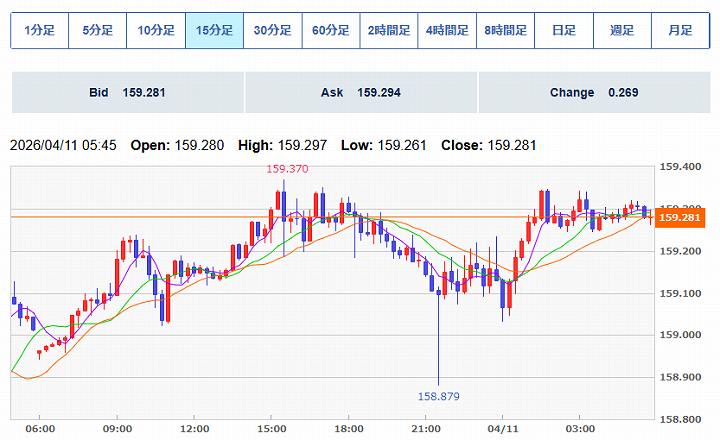Click the Bid 159.281 price box
This screenshot has height=440, width=720.
[x=127, y=93]
